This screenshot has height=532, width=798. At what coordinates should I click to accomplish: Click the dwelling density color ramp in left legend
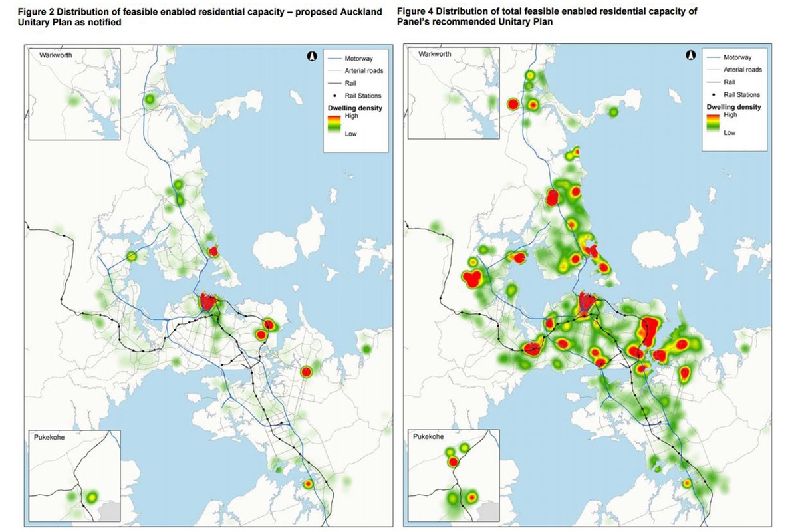click(x=335, y=124)
